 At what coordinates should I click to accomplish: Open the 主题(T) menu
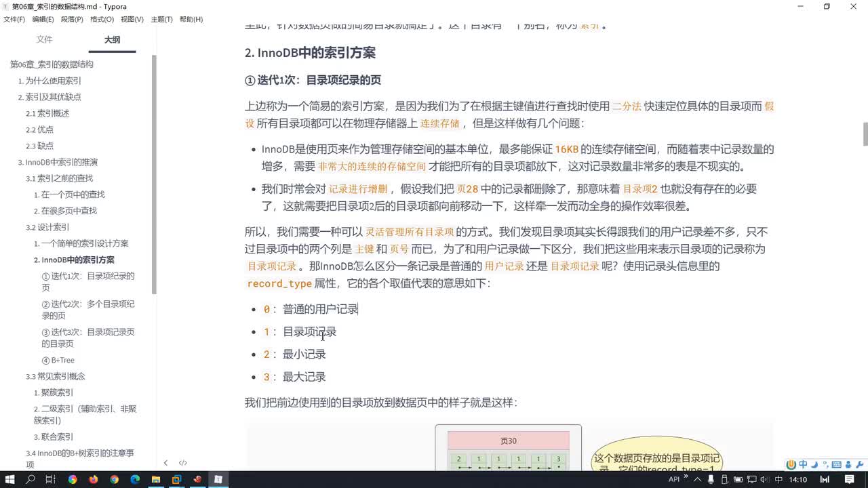click(x=161, y=19)
